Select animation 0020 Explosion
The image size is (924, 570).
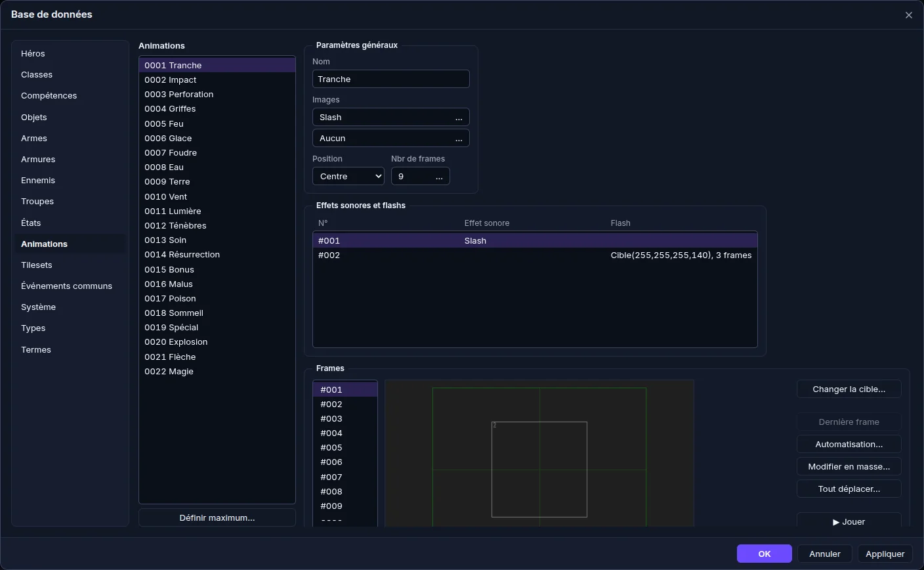217,341
